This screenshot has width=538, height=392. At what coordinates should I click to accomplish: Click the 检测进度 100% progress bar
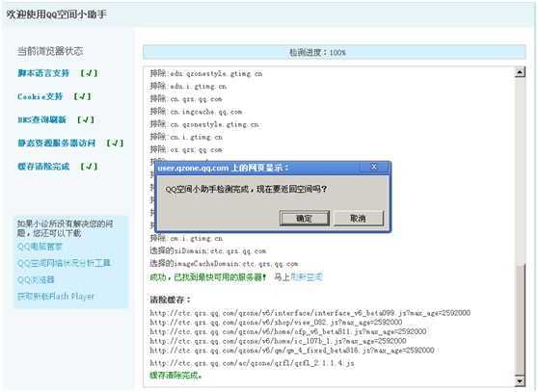pyautogui.click(x=335, y=52)
